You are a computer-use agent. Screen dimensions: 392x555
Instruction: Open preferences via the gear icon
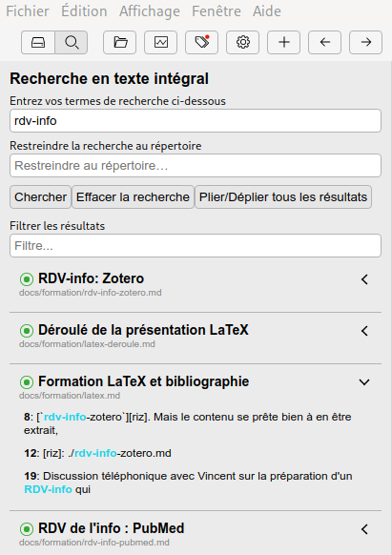pyautogui.click(x=243, y=43)
